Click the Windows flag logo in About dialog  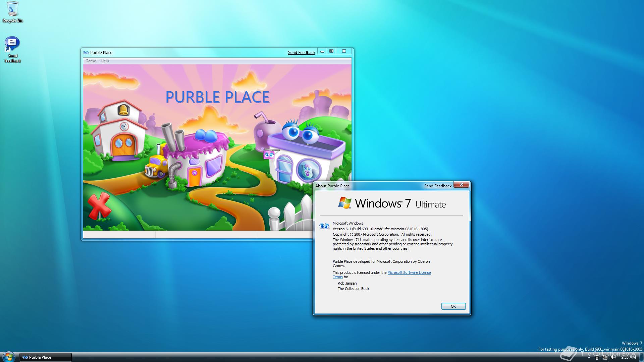click(344, 203)
